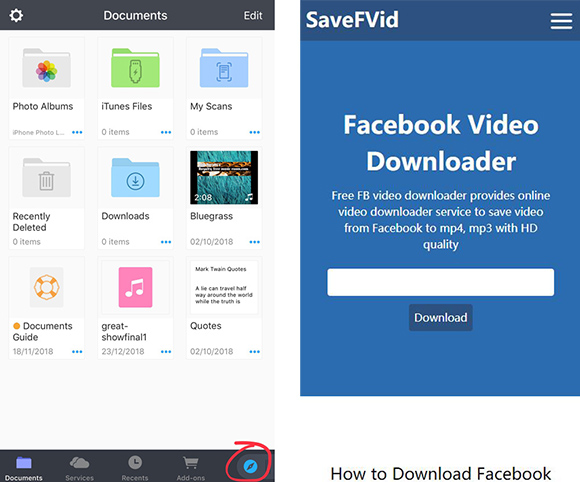This screenshot has width=580, height=482.
Task: Open more options for iTunes Files
Action: 166,132
